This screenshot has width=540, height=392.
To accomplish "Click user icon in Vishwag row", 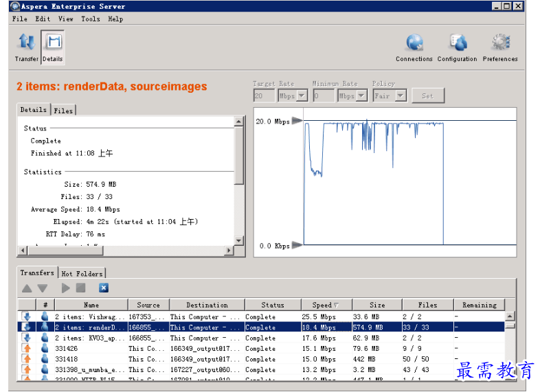I will pos(45,316).
